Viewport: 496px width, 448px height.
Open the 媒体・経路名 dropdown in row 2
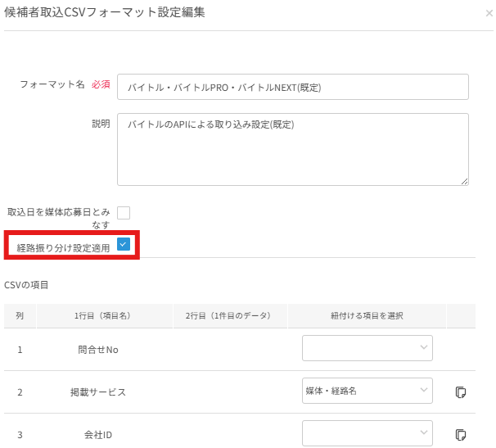(367, 391)
